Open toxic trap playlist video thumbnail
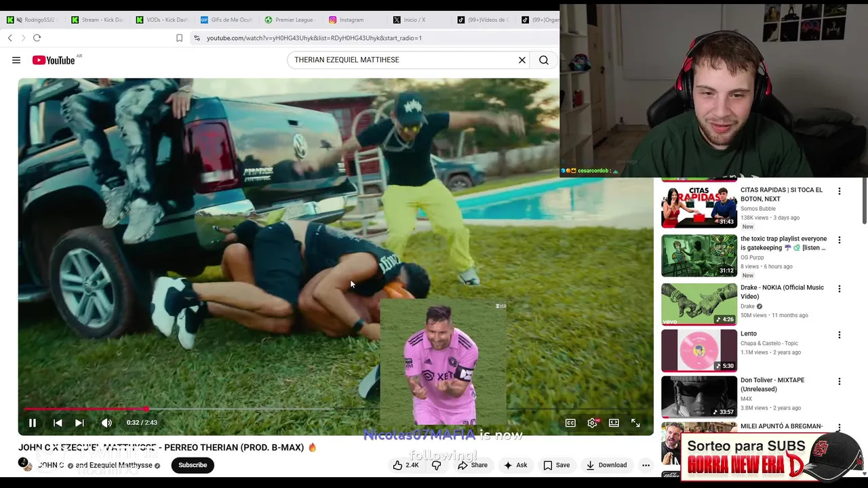The height and width of the screenshot is (488, 868). (699, 256)
